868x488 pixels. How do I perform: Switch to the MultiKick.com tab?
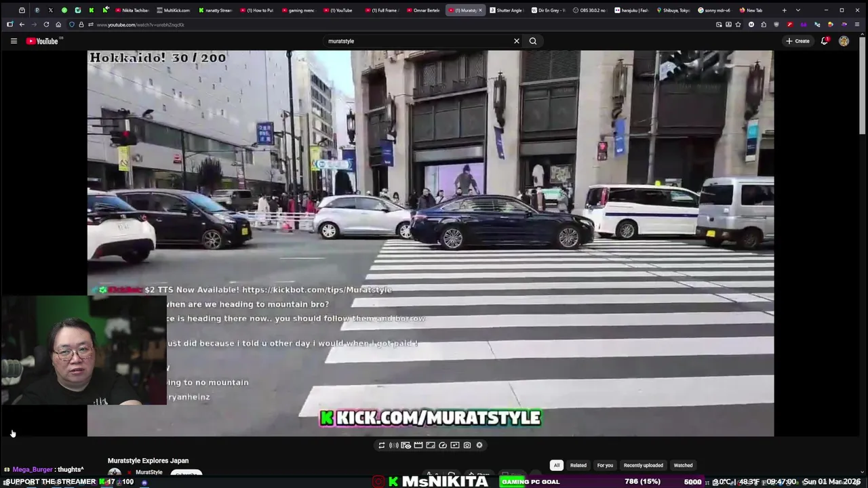(x=174, y=10)
